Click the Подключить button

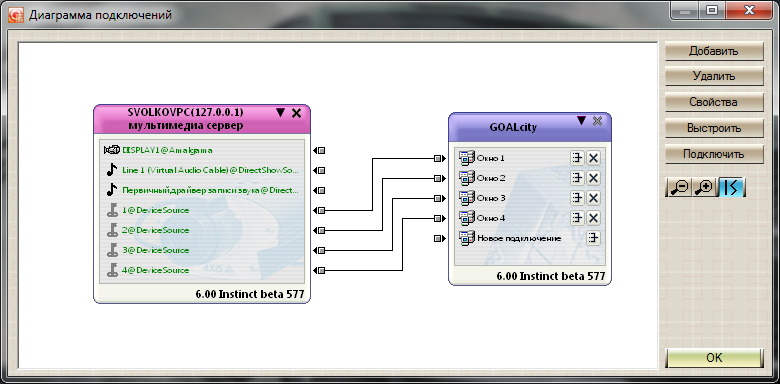(x=714, y=154)
